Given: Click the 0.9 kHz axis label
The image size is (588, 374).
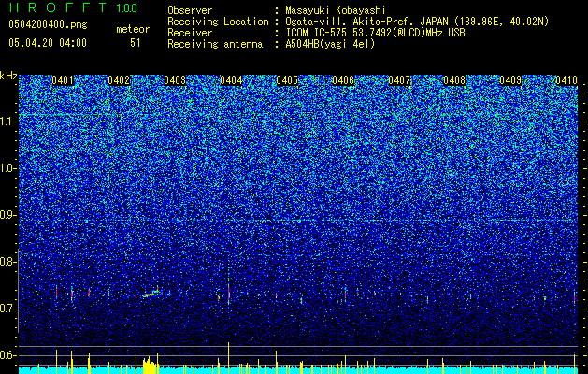Looking at the screenshot, I should coord(6,215).
